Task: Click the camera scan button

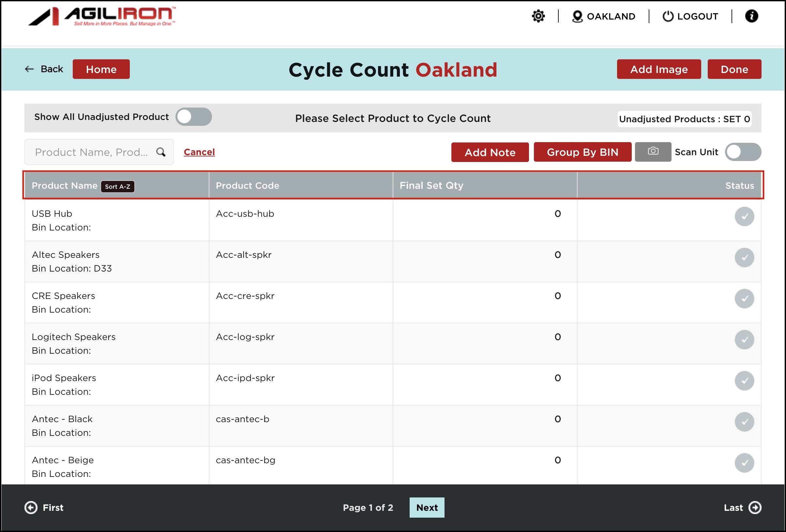Action: pyautogui.click(x=652, y=152)
